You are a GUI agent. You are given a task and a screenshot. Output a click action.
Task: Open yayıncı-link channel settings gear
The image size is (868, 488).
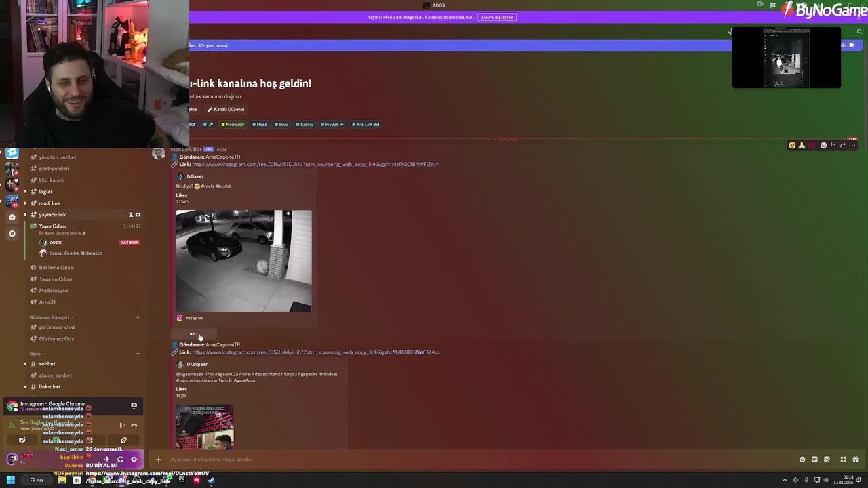(138, 215)
